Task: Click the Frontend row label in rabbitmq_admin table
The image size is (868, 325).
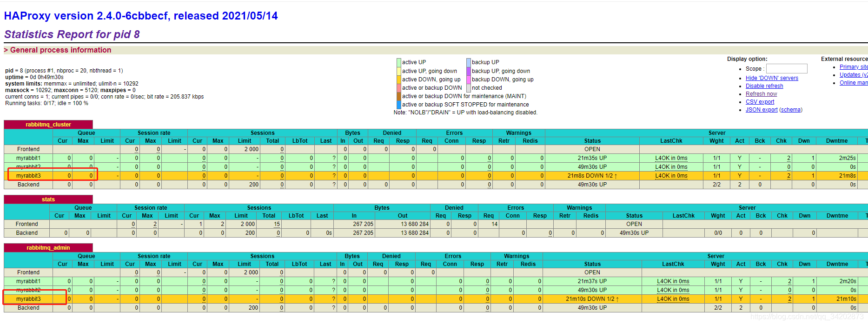Action: (28, 272)
